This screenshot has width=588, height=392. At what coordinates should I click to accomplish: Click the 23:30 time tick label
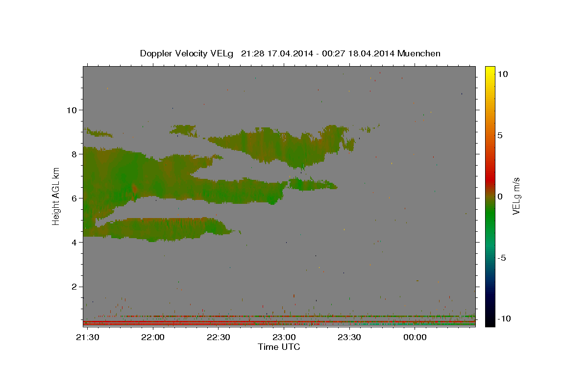pyautogui.click(x=349, y=338)
